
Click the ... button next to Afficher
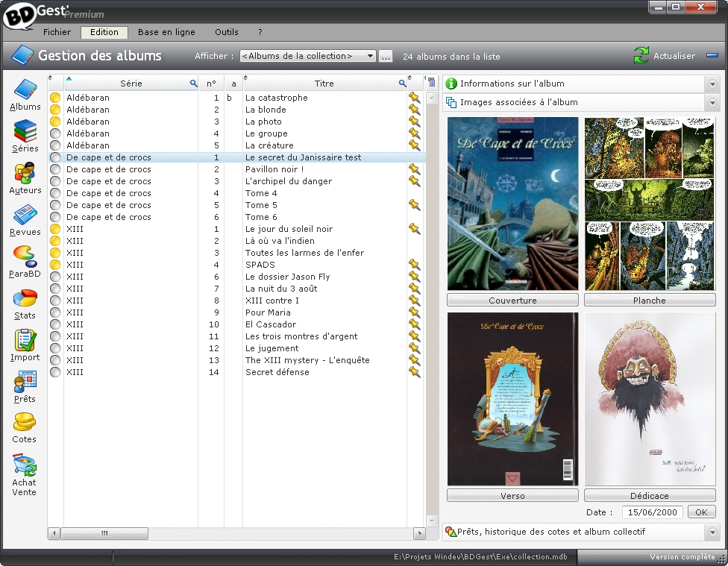(386, 56)
